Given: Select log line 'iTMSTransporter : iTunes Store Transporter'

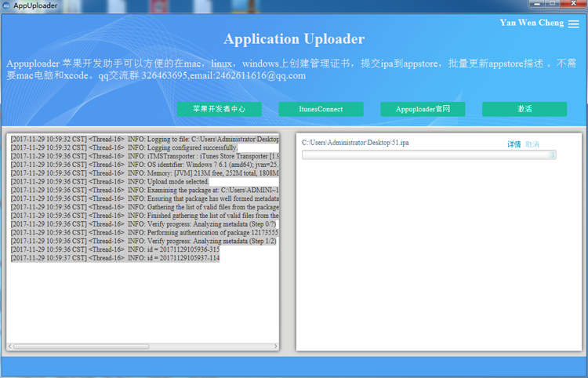Looking at the screenshot, I should click(x=145, y=156).
